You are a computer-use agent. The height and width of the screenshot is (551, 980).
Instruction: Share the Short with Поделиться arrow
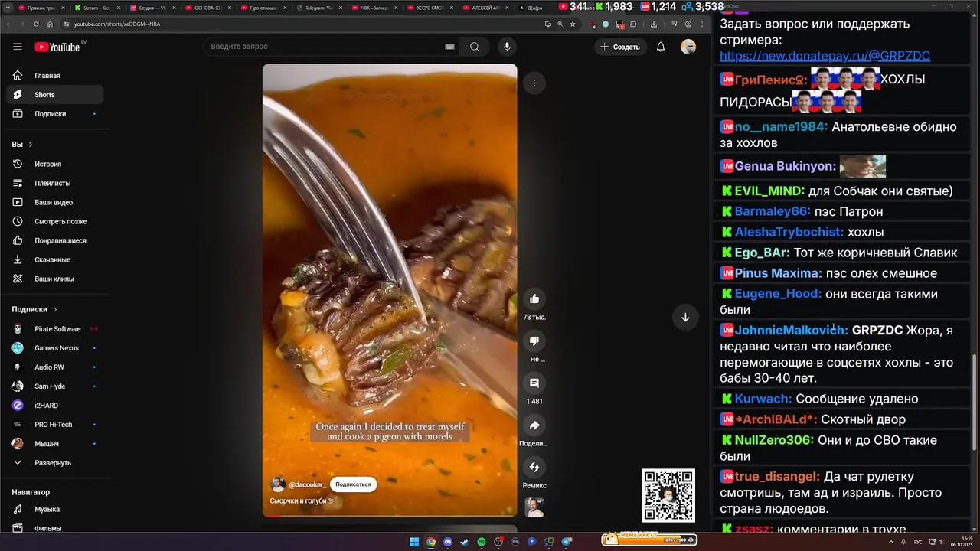(x=534, y=425)
